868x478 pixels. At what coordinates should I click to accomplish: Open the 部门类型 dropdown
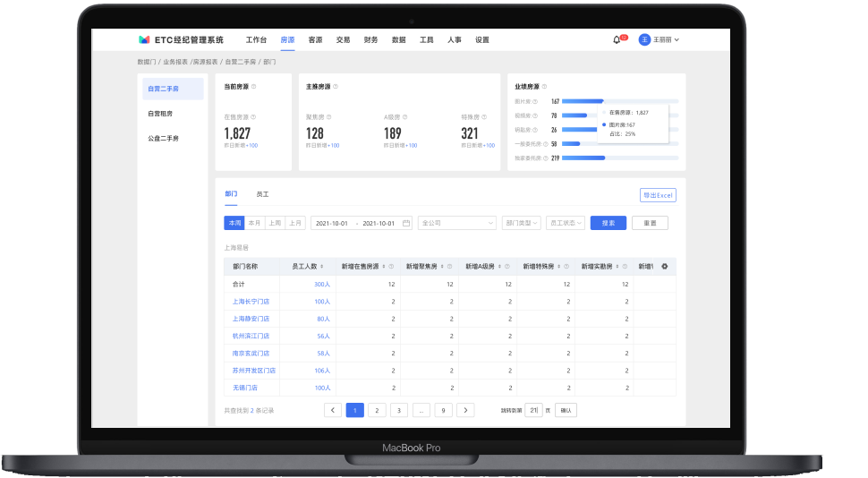(x=521, y=223)
